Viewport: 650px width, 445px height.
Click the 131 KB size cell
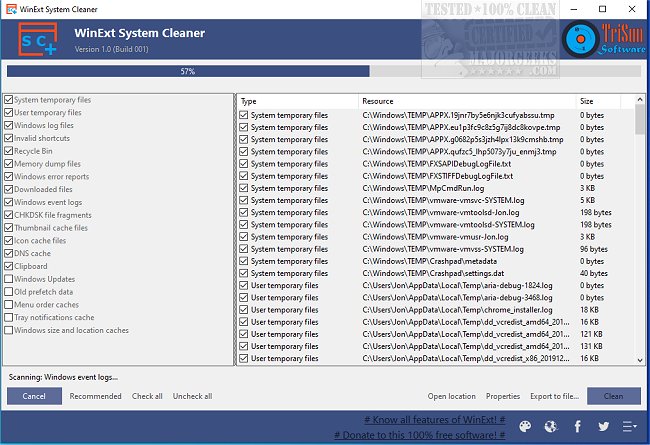[591, 346]
